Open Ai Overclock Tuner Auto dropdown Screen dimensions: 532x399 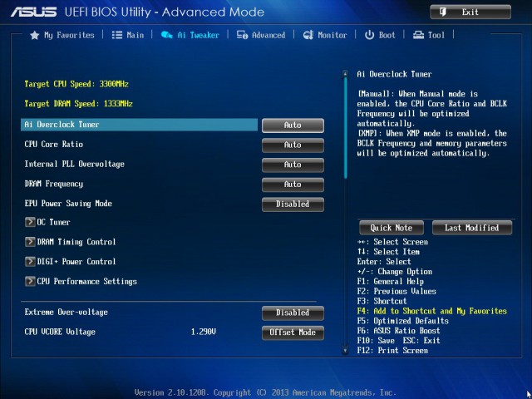pos(293,126)
